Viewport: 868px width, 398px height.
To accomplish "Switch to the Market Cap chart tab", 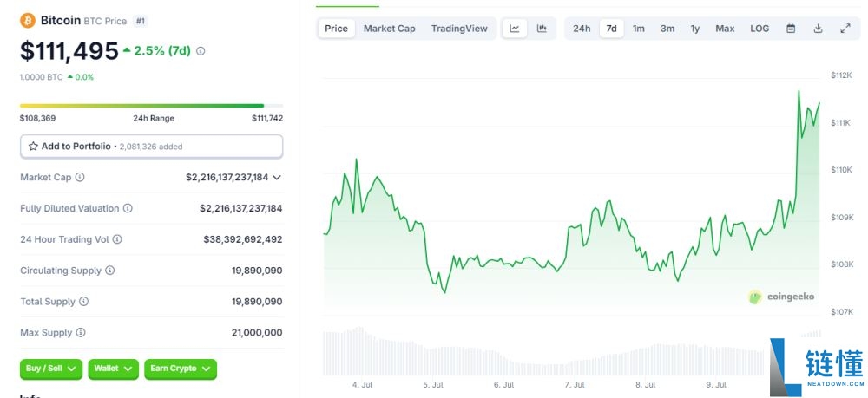I will click(x=389, y=29).
